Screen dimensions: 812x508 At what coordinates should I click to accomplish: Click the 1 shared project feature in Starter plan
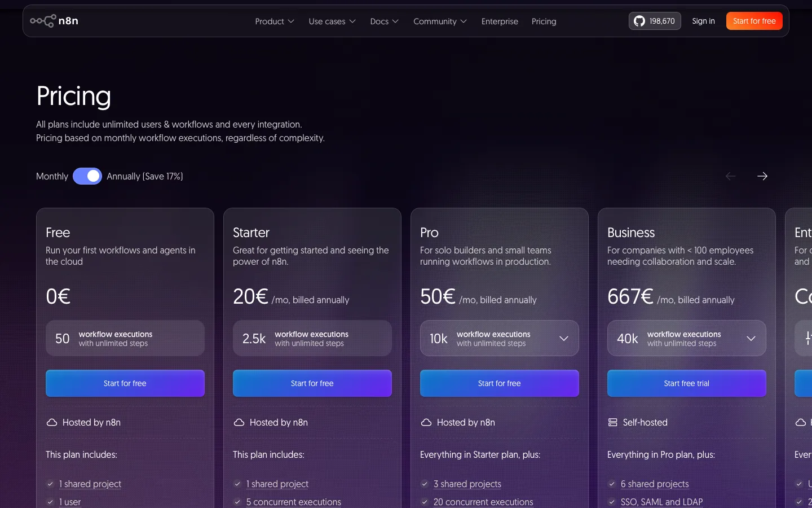tap(277, 484)
